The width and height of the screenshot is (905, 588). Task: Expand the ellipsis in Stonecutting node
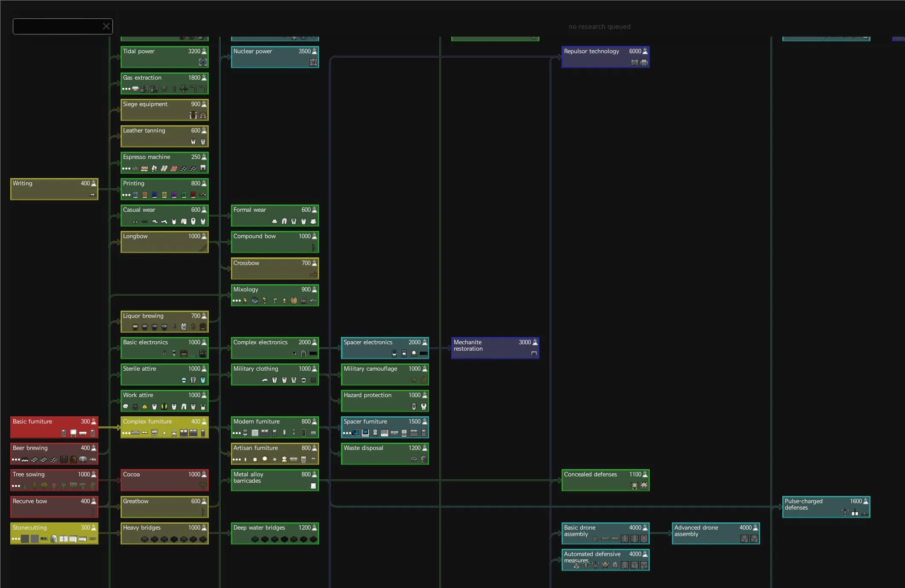[16, 539]
